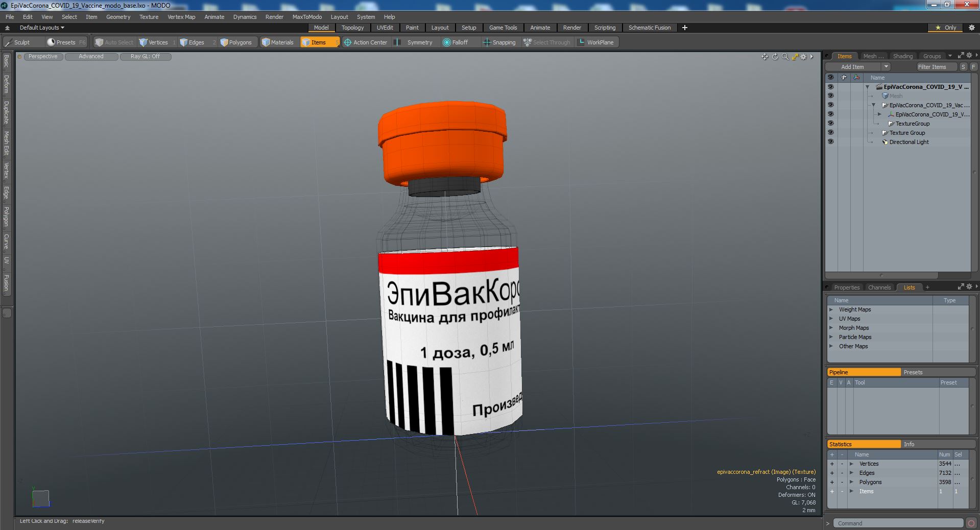Click the viewport maximize expand icon
Viewport: 980px width, 530px height.
click(795, 57)
